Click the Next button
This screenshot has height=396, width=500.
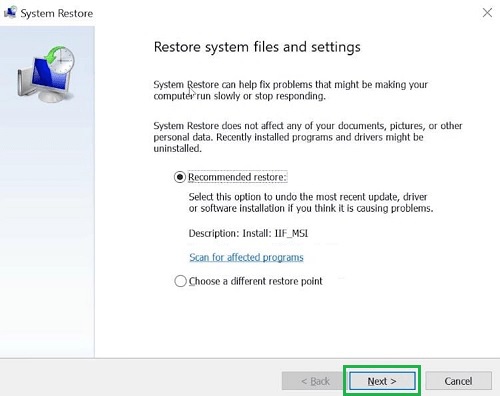tap(382, 381)
